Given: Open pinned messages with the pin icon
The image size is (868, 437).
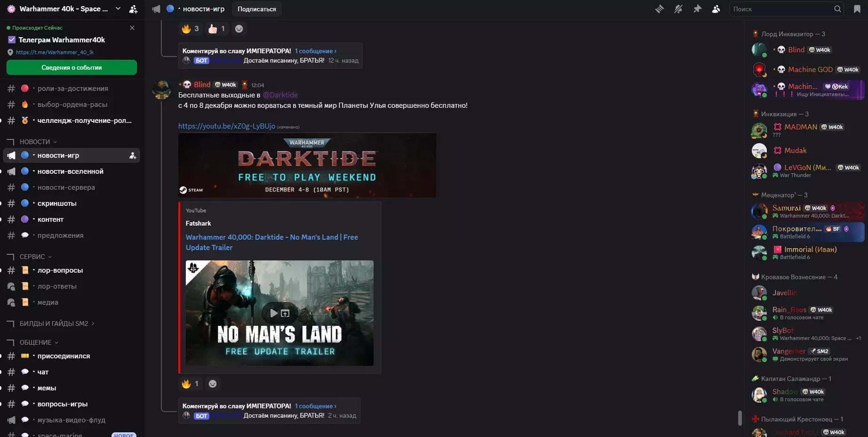Looking at the screenshot, I should [x=697, y=9].
